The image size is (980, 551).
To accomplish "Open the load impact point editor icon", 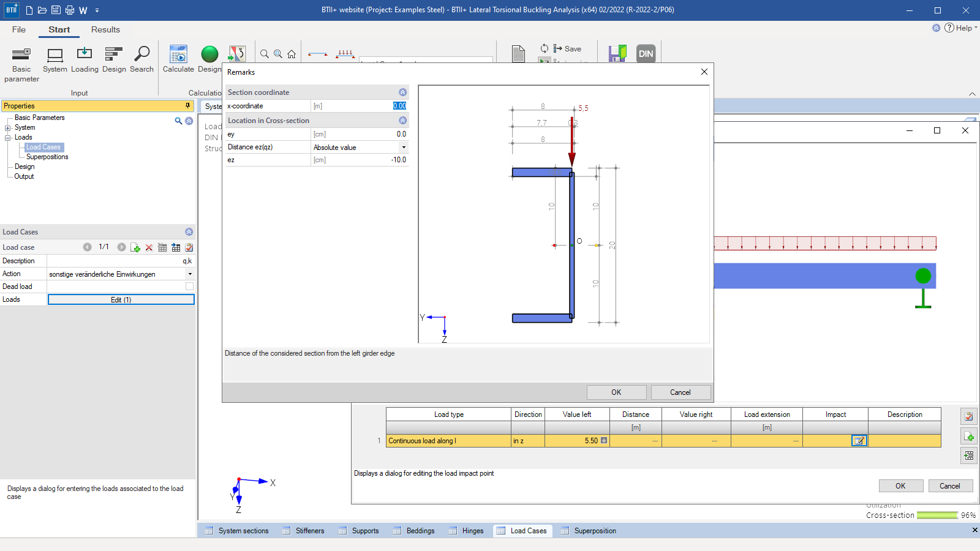I will [x=859, y=441].
